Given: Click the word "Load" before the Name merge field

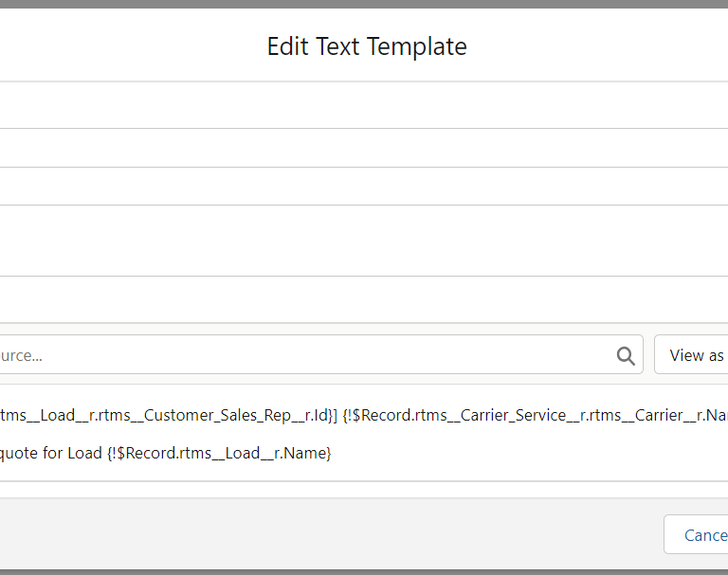Looking at the screenshot, I should (84, 453).
